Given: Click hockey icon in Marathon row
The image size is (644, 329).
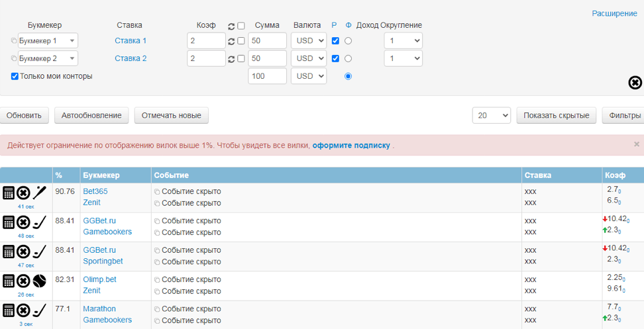Looking at the screenshot, I should point(40,310).
